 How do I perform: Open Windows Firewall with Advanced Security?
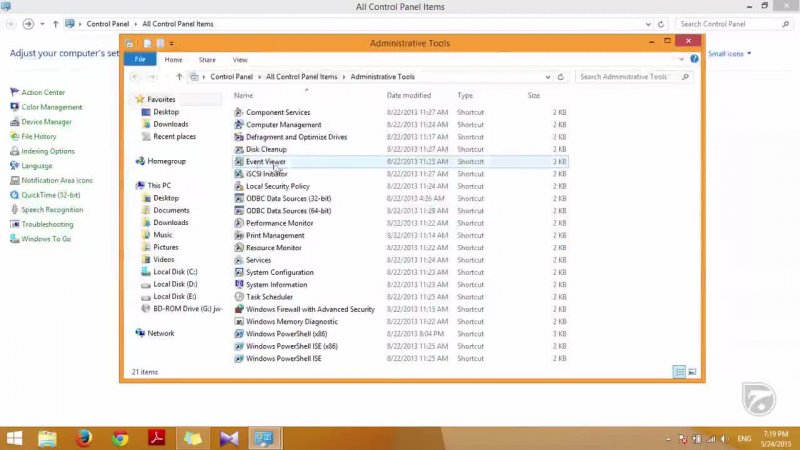310,309
